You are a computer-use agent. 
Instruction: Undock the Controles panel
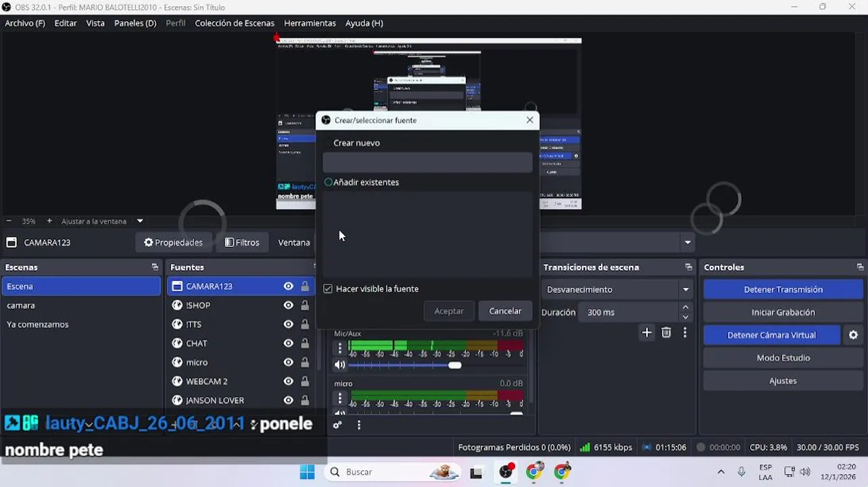pos(860,267)
